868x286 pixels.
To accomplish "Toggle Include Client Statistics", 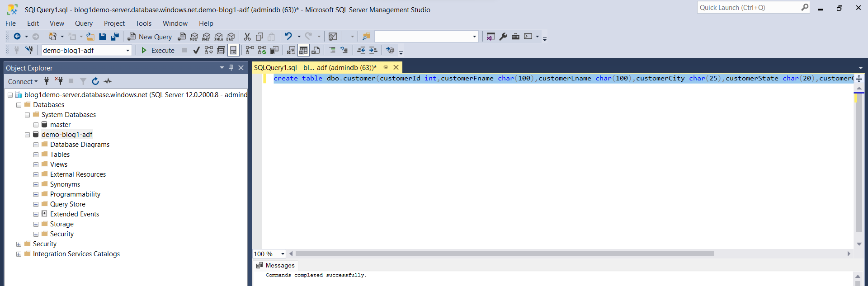I will point(274,50).
